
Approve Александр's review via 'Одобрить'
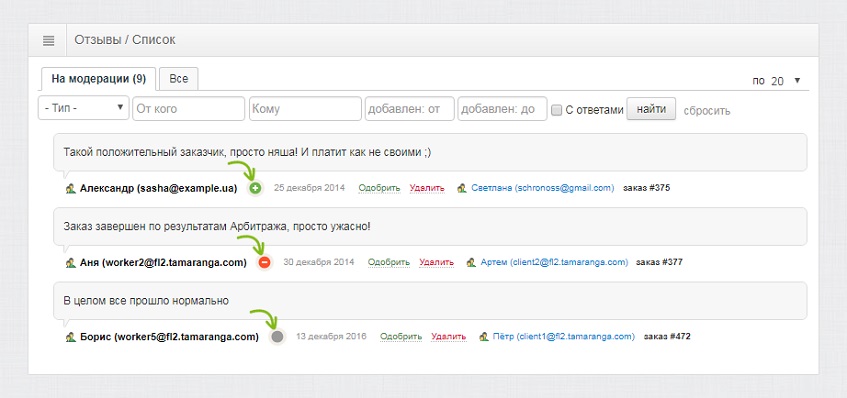click(379, 188)
